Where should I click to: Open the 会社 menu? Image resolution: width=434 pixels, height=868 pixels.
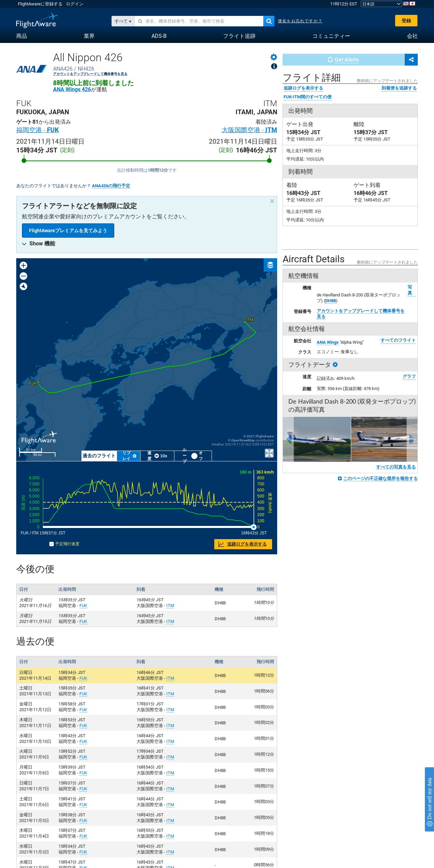tap(412, 36)
